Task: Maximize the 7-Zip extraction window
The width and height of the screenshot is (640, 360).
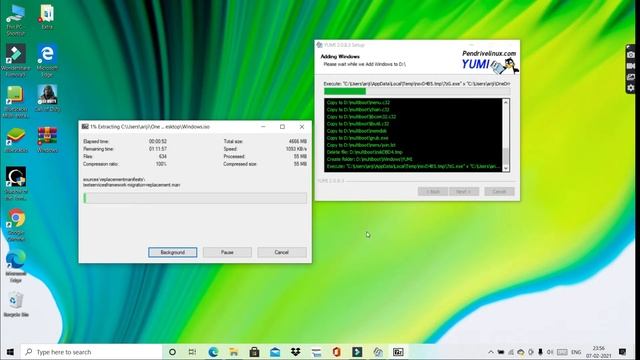Action: [282, 127]
